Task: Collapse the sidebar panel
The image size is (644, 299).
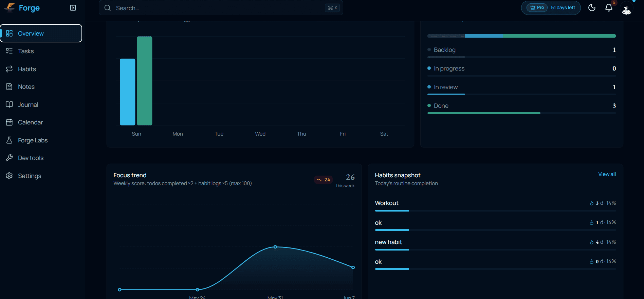Action: pos(73,8)
